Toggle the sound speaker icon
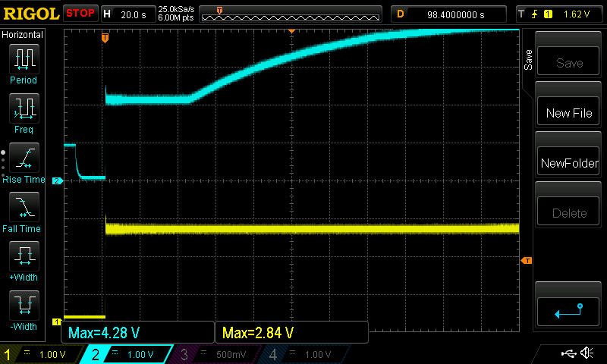The height and width of the screenshot is (364, 607). click(x=587, y=353)
